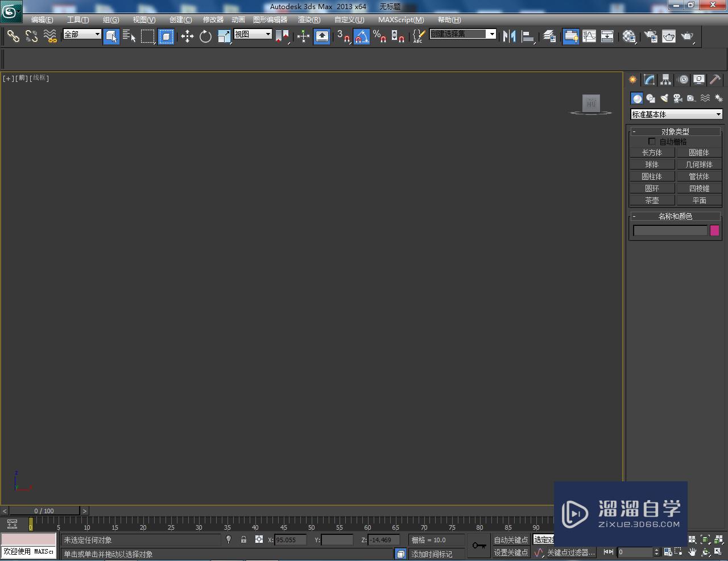Open the 渲染(R) menu
Viewport: 728px width, 561px height.
[309, 19]
